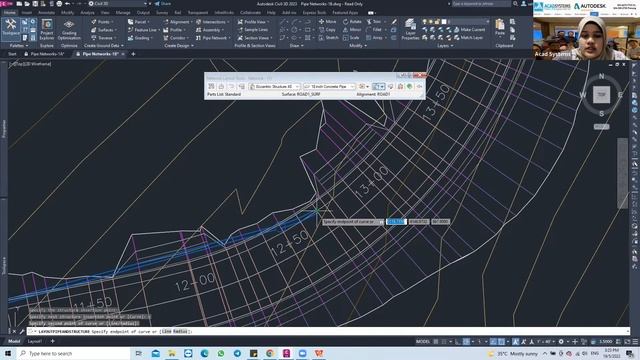Click the undo arrow icon in Network Layout Tools
The image size is (640, 360).
click(x=419, y=87)
